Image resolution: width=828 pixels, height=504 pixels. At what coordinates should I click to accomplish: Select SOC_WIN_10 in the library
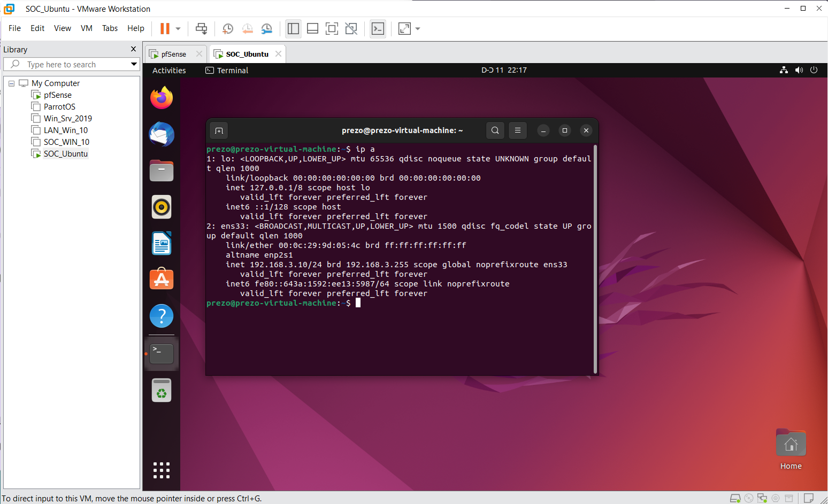coord(66,142)
